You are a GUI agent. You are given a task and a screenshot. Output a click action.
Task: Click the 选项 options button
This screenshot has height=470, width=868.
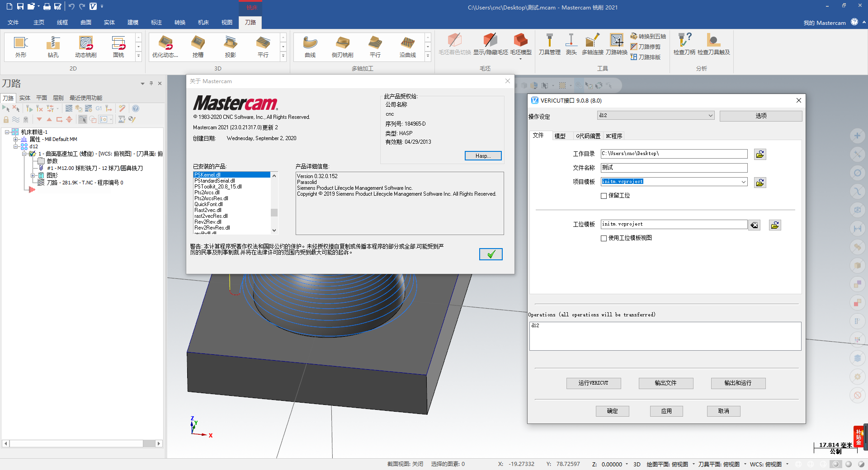[x=761, y=116]
